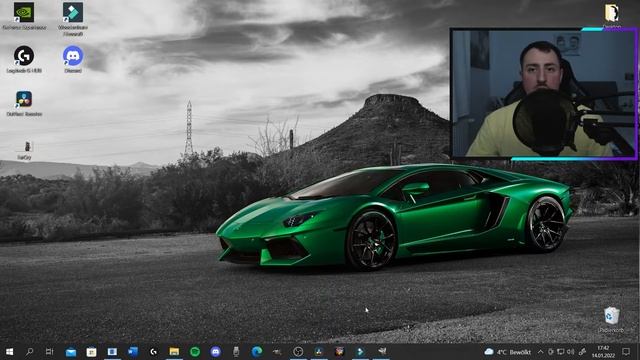
Task: Click Logitech G HUB taskbar icon
Action: click(153, 351)
